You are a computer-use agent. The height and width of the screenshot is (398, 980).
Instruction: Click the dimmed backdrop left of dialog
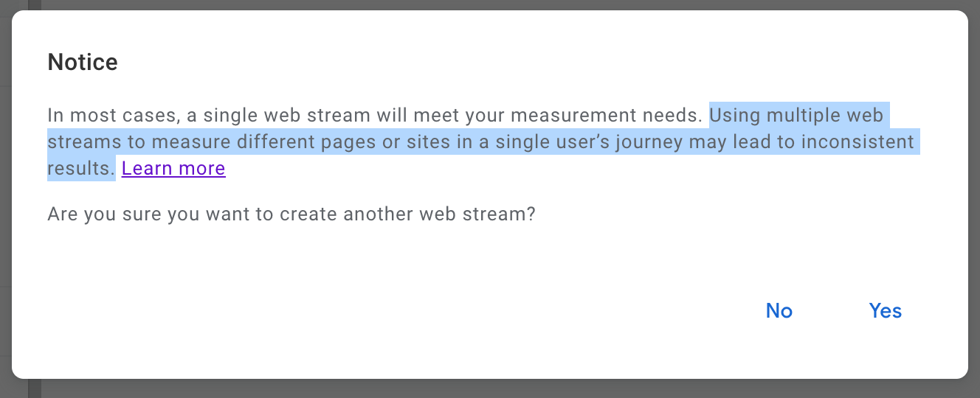point(5,199)
